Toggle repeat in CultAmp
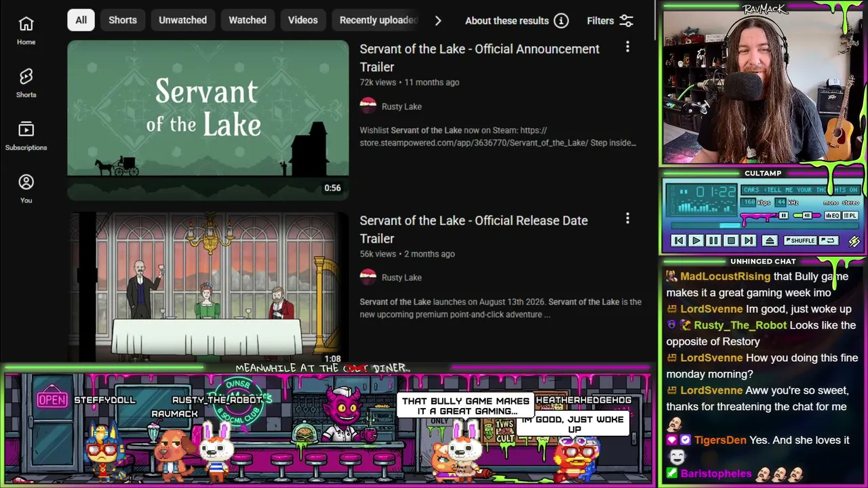 [x=828, y=241]
